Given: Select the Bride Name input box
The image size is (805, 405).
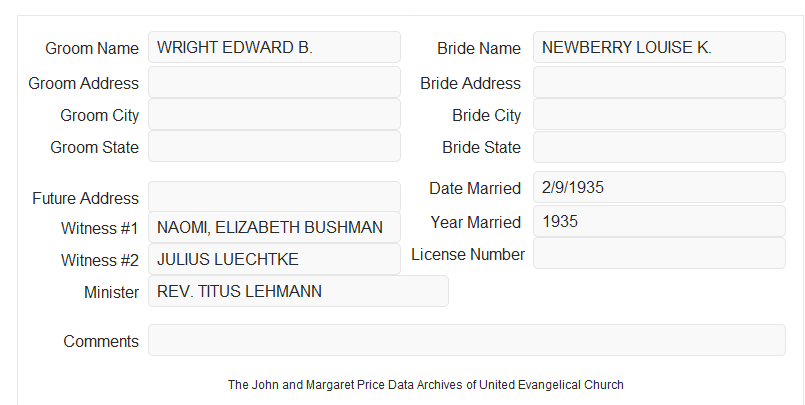Looking at the screenshot, I should tap(659, 47).
